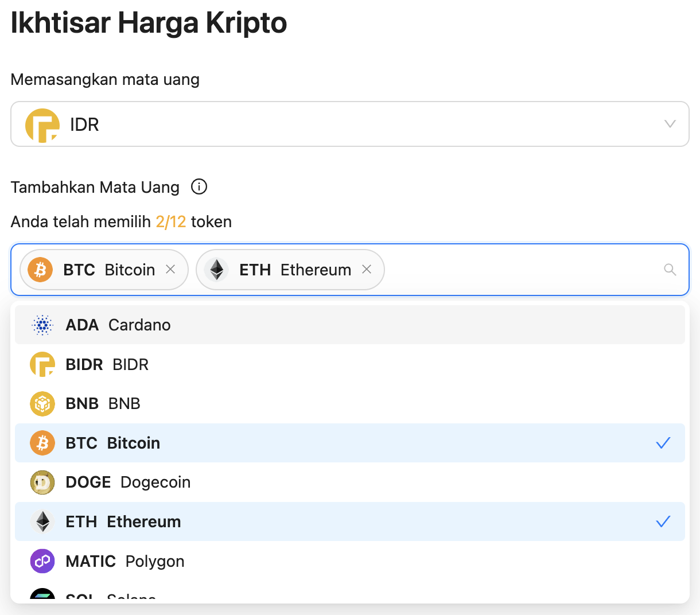Open the IDR pairing currency dropdown
The image size is (700, 615).
point(350,124)
